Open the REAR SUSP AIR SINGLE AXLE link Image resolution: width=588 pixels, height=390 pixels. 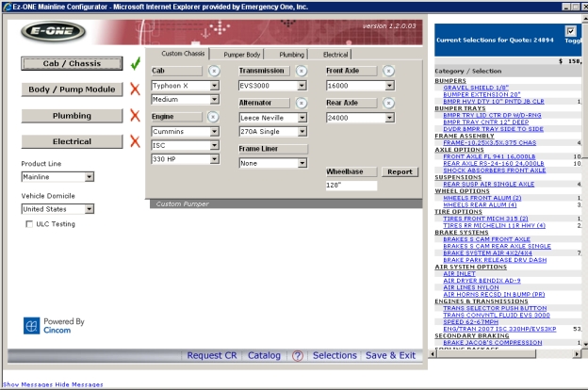click(x=488, y=184)
